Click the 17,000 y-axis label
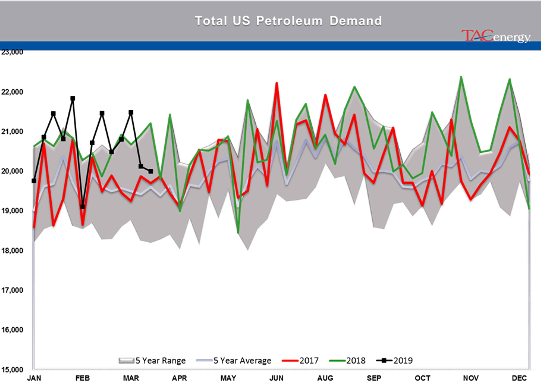 click(12, 290)
